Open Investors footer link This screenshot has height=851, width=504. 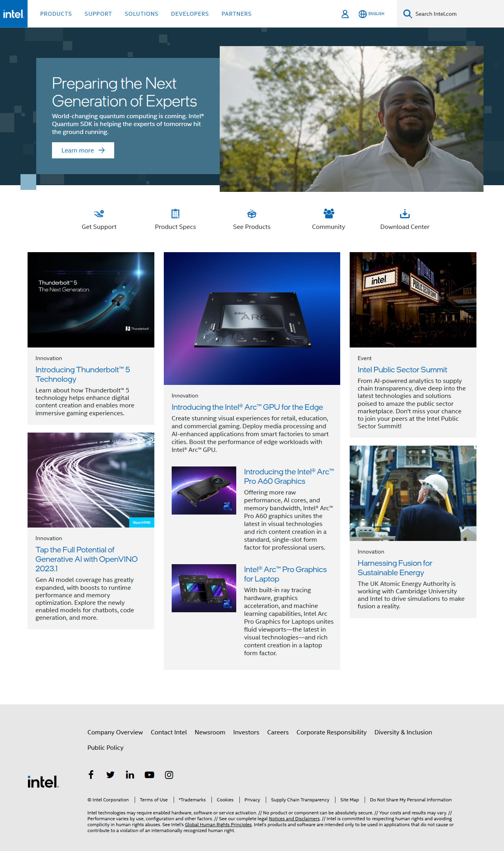(x=246, y=732)
